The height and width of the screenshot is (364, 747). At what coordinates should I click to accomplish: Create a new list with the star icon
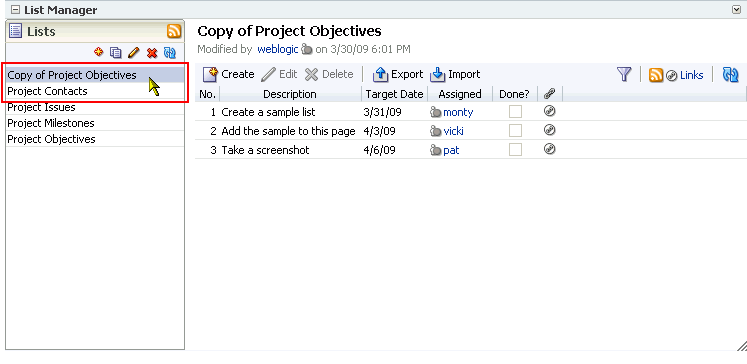pyautogui.click(x=99, y=52)
